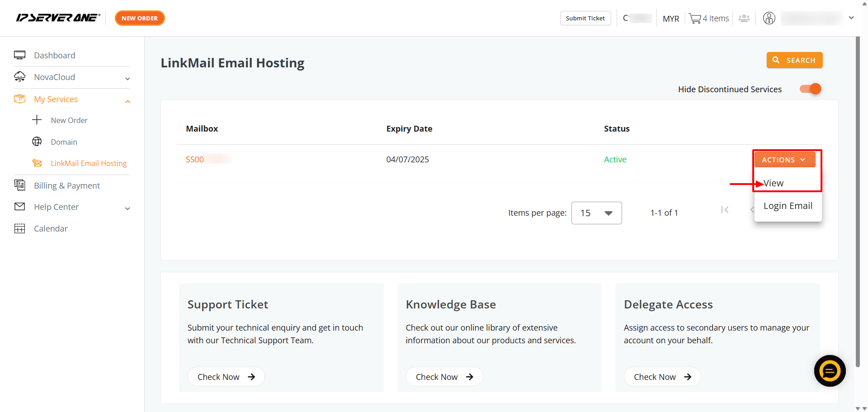
Task: Click the Billing & Payment invoice icon
Action: coord(19,185)
